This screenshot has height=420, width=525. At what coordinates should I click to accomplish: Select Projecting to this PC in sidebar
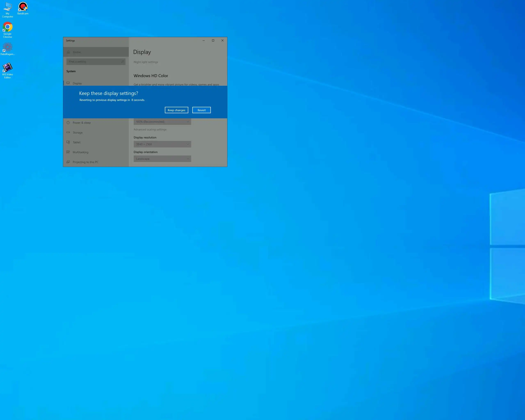click(85, 162)
